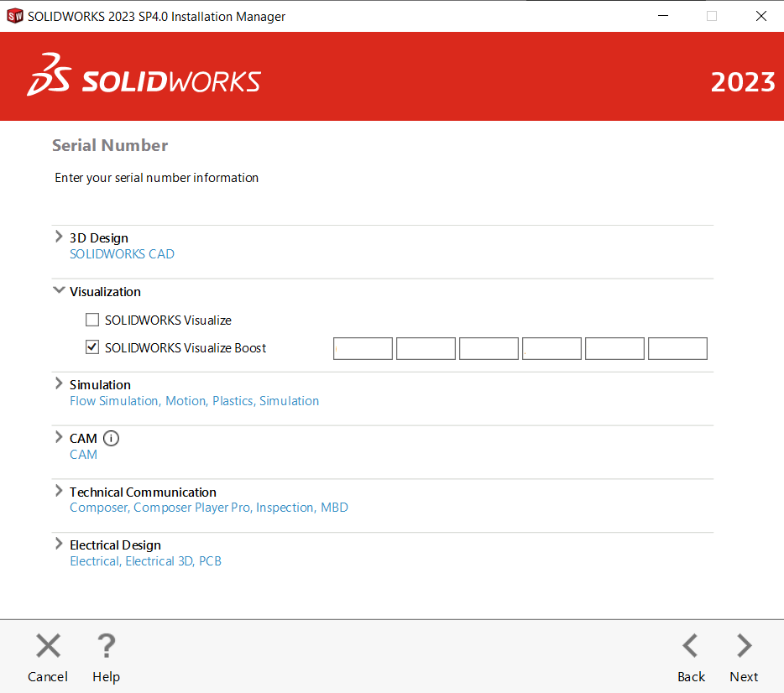This screenshot has height=693, width=784.
Task: Click the SOLIDWORKS logo in the red banner
Action: tap(144, 76)
